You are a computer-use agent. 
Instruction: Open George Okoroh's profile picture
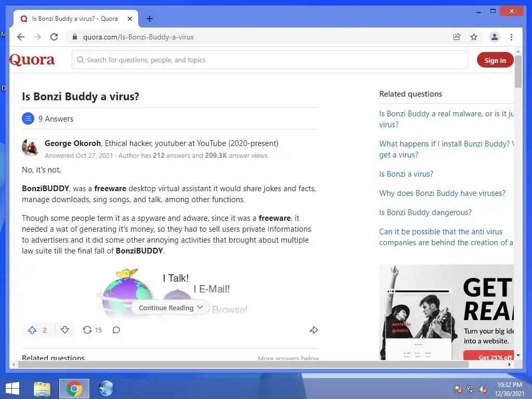31,147
